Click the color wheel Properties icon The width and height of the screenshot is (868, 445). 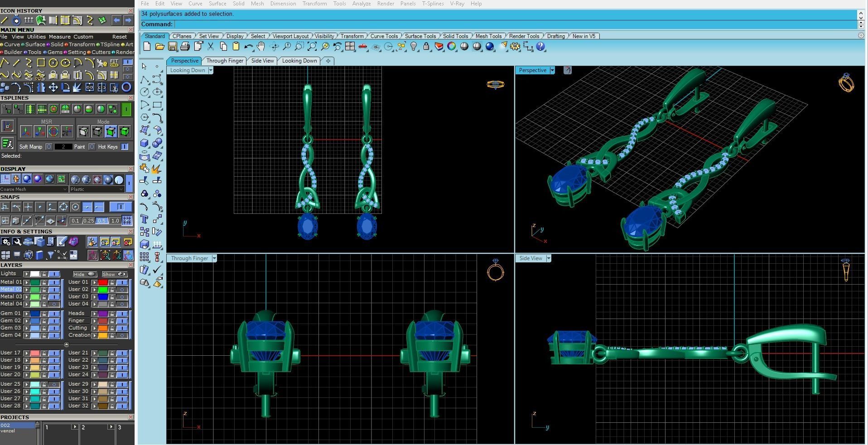[452, 46]
